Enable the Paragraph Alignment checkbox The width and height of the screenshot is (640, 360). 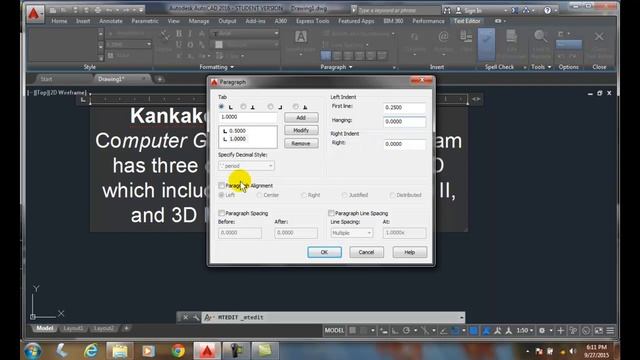coord(222,185)
